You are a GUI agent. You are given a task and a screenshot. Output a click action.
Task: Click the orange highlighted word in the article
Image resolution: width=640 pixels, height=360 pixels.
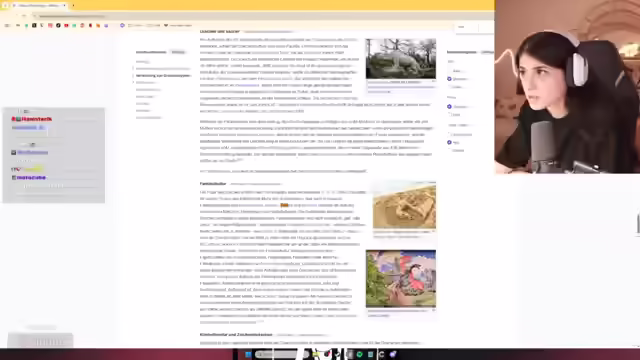284,205
